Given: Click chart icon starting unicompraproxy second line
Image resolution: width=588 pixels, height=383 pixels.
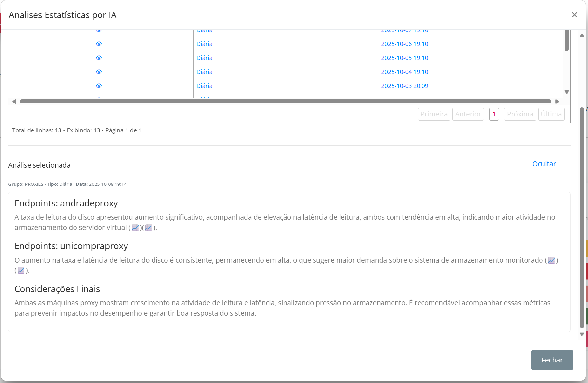Looking at the screenshot, I should 21,270.
